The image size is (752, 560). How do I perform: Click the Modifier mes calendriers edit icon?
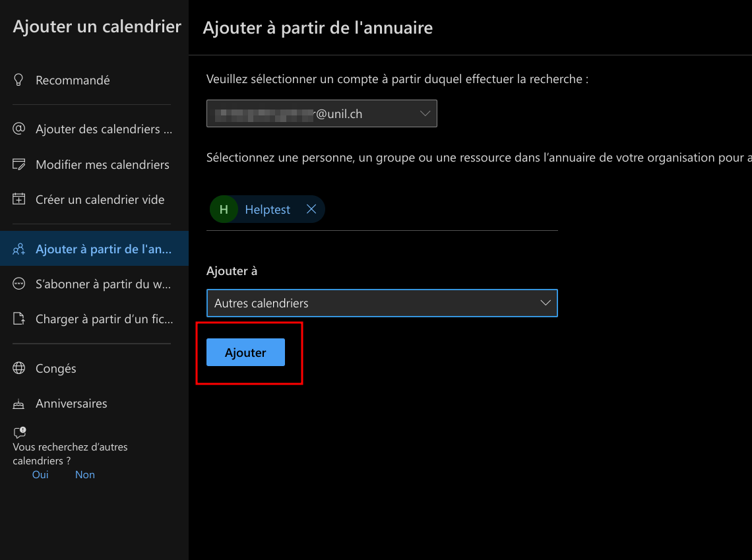point(19,164)
